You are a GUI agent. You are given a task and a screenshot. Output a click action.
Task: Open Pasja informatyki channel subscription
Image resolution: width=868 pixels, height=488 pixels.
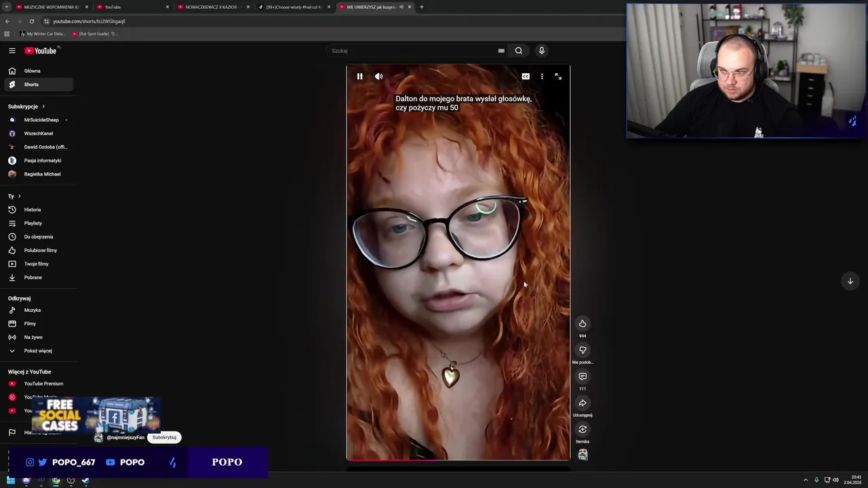(38, 161)
